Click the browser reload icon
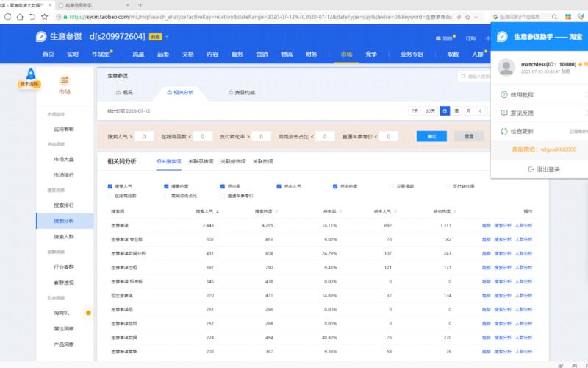The width and height of the screenshot is (588, 368). (7, 16)
